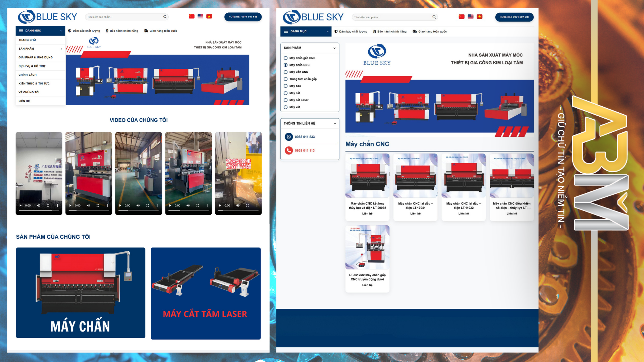Click the truck icon by the left page's Giao hàng toàn quốc
This screenshot has height=362, width=644.
coord(146,31)
